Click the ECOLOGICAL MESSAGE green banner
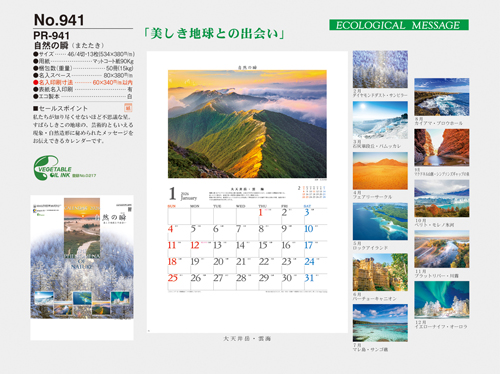 click(399, 25)
